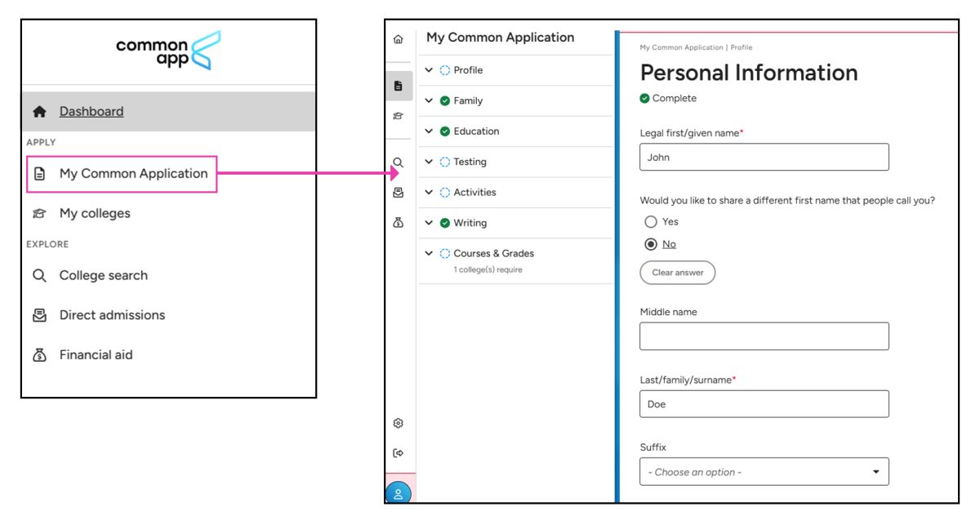Viewport: 980px width, 525px height.
Task: Open Settings gear icon near bottom rail
Action: [398, 423]
